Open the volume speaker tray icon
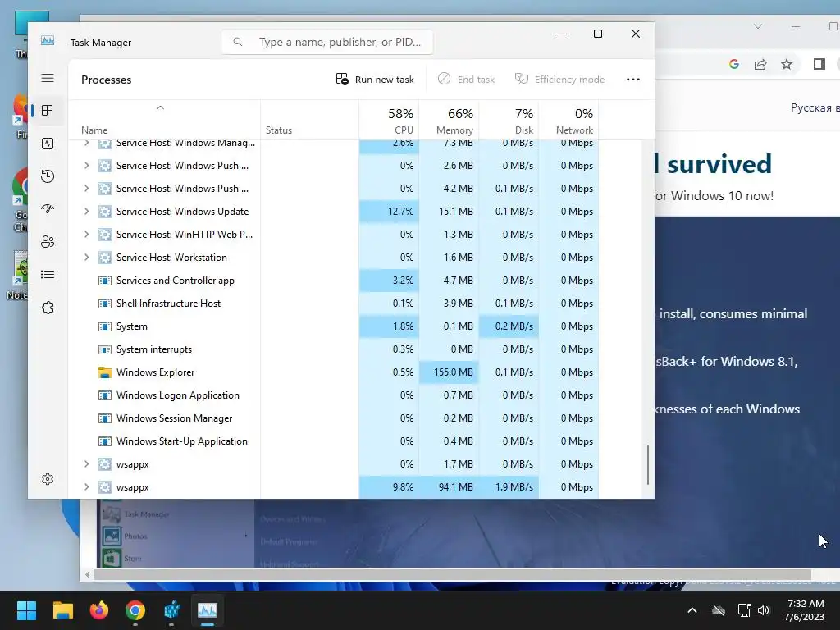This screenshot has width=840, height=630. 764,610
